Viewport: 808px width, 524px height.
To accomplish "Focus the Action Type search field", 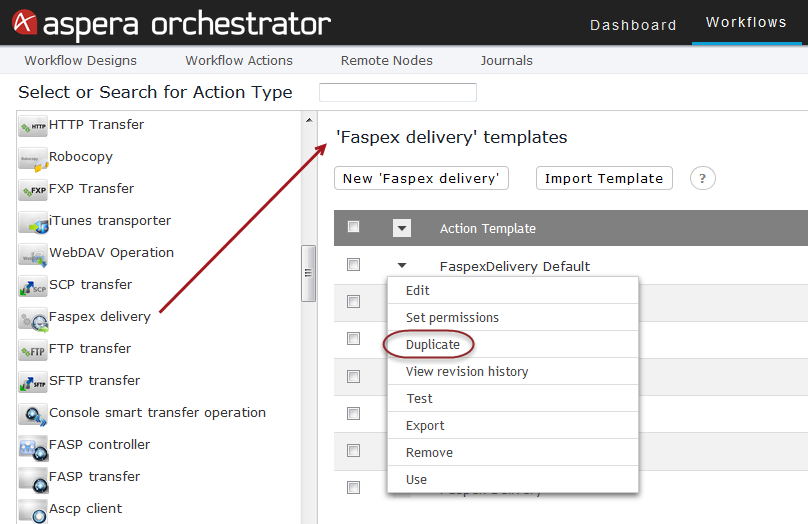I will 398,92.
